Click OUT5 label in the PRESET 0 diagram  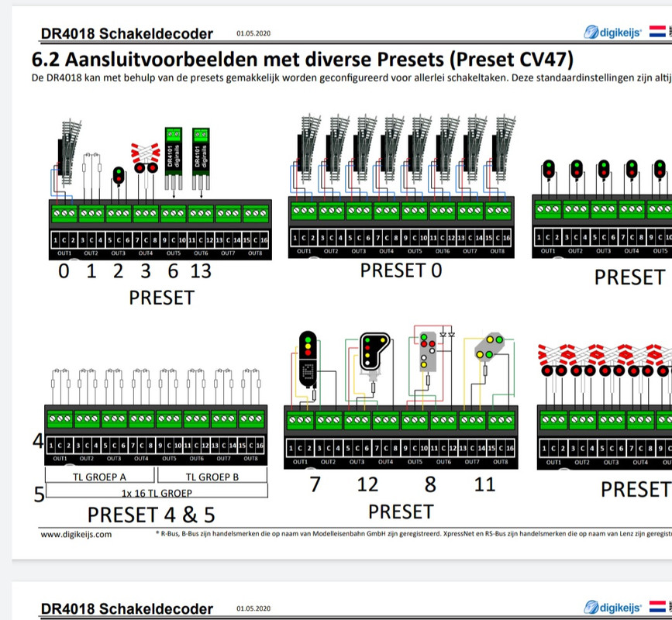point(415,251)
